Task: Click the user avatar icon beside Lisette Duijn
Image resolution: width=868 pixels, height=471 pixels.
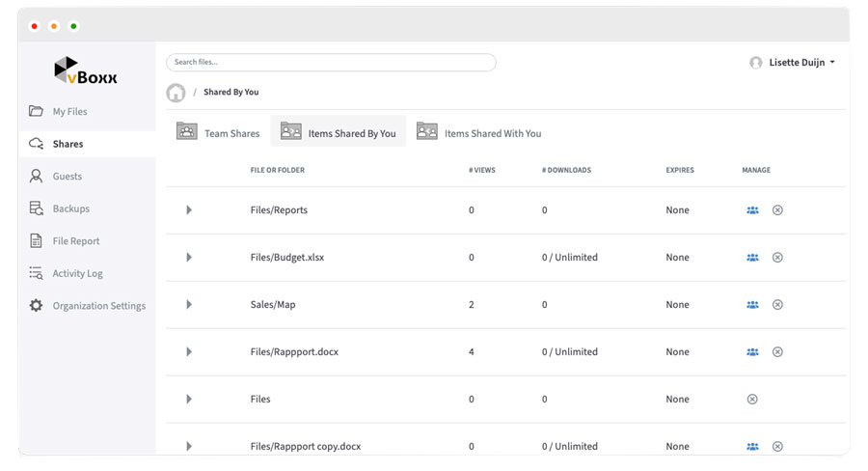Action: pyautogui.click(x=755, y=63)
